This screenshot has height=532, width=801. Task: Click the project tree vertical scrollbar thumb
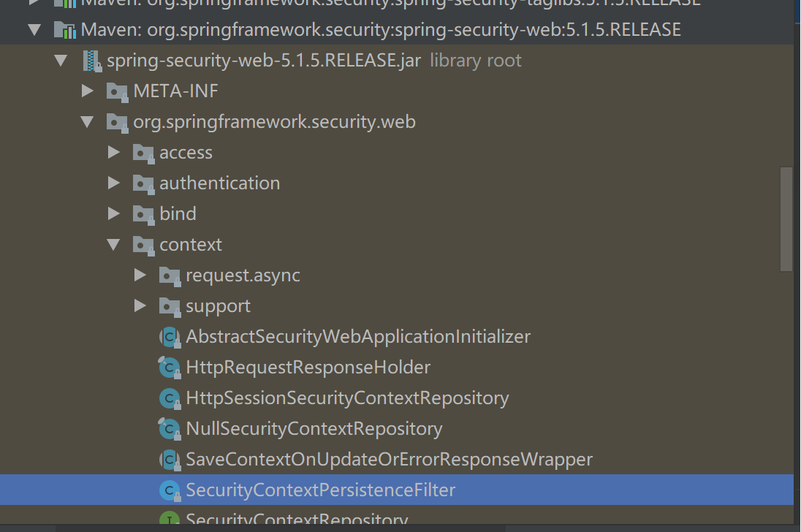(786, 219)
